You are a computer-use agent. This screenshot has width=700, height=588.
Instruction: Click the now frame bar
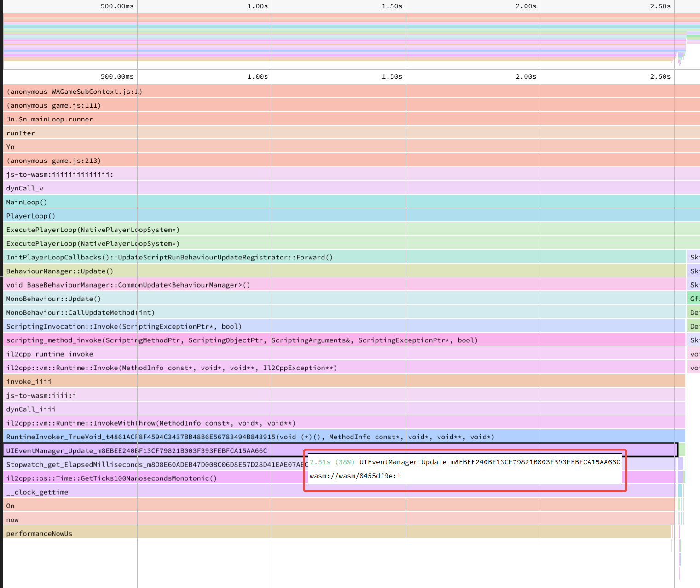[339, 519]
